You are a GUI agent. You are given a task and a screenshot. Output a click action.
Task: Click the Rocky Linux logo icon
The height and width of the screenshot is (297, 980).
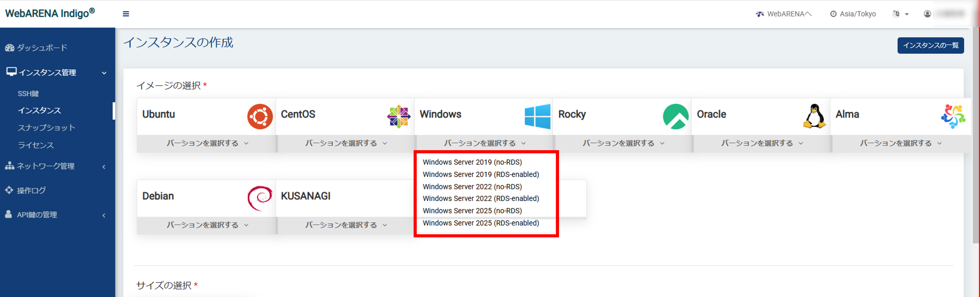point(676,116)
